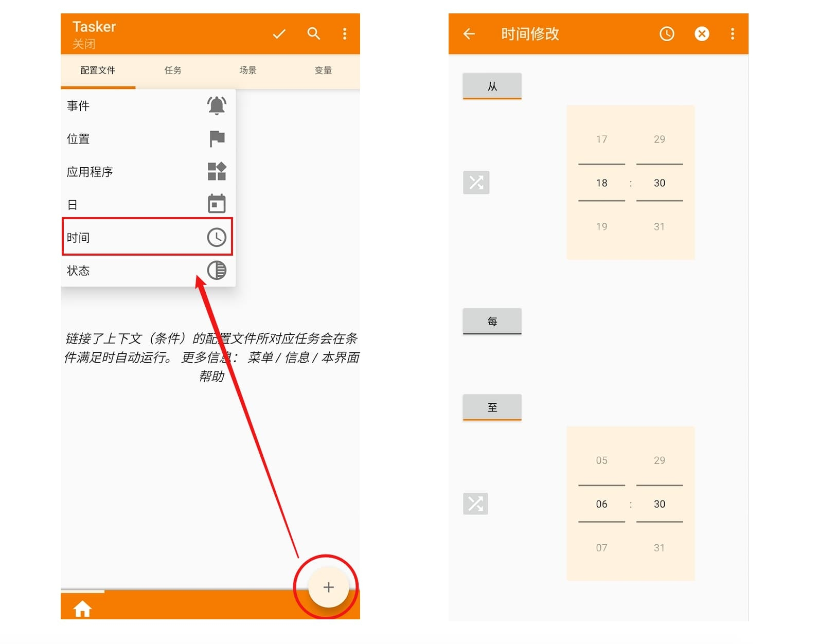Go to the home icon at bottom
This screenshot has width=819, height=644.
coord(82,609)
